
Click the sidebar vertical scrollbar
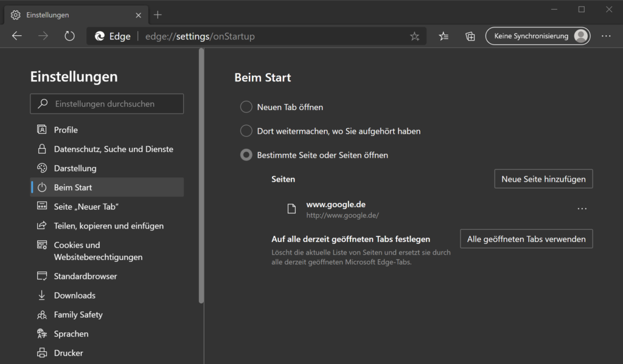coord(201,176)
